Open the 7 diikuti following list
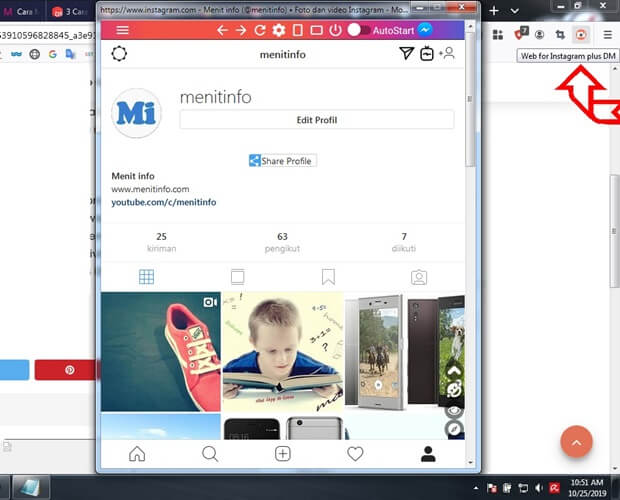Viewport: 620px width, 500px height. coord(404,242)
